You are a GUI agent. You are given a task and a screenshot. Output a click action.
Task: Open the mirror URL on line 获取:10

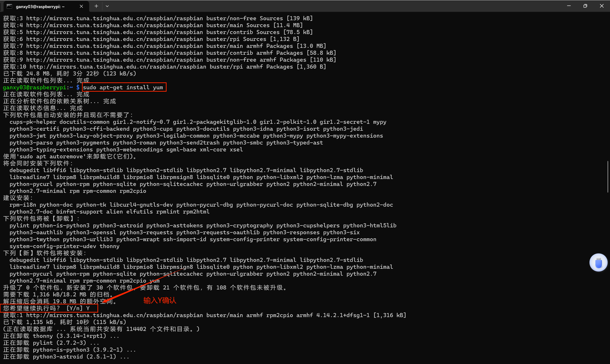[118, 67]
